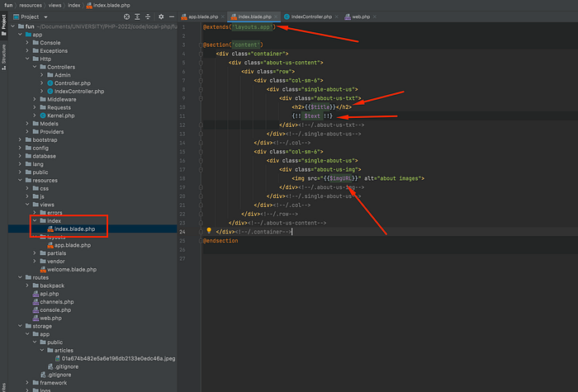This screenshot has width=578, height=392.
Task: Open the Structure tool window side tab
Action: coord(3,57)
